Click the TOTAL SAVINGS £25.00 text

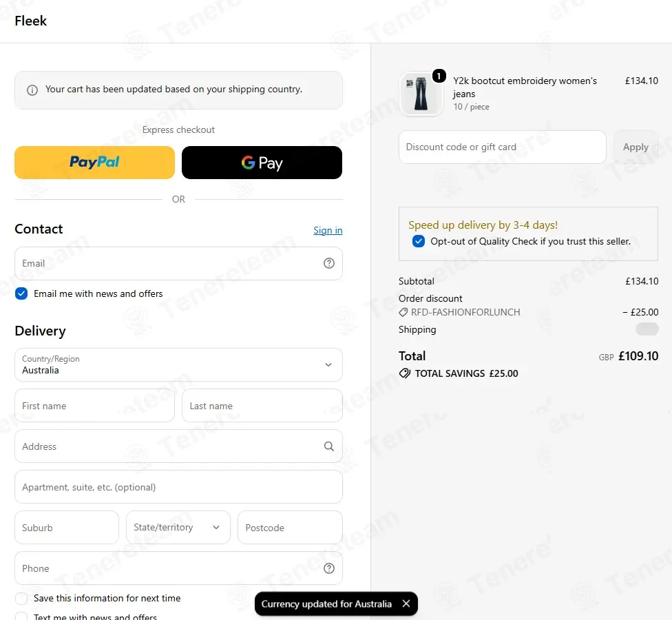click(466, 373)
